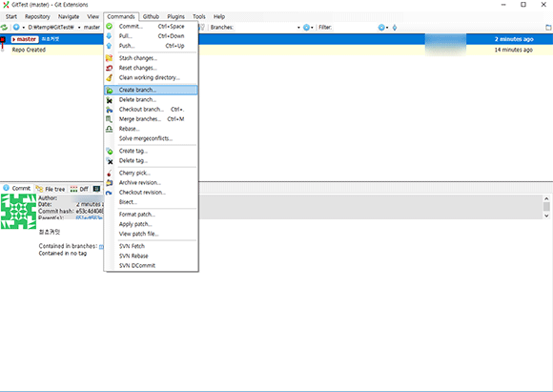This screenshot has width=553, height=392.
Task: Open dropdown next to Branches round icon
Action: [x=312, y=28]
